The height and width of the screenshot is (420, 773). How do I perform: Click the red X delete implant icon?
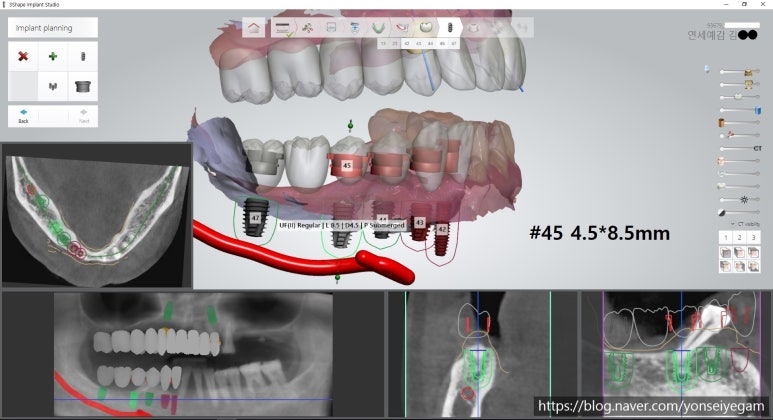tap(24, 56)
